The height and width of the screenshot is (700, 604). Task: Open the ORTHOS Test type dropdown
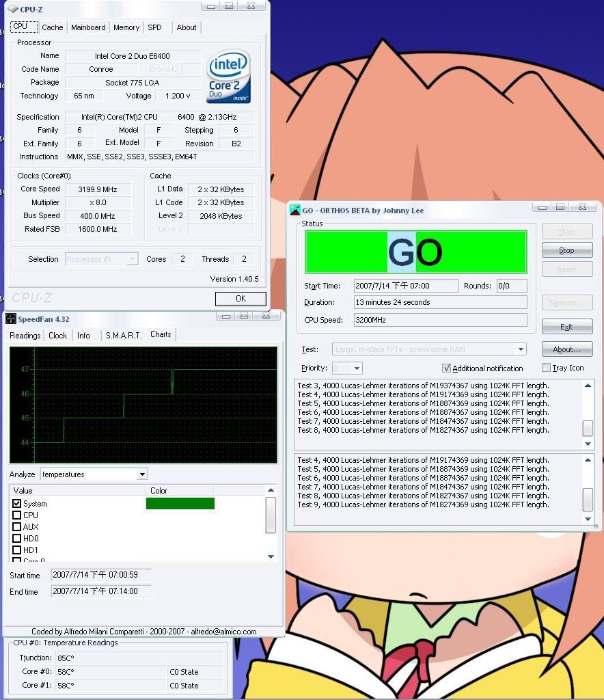[521, 349]
